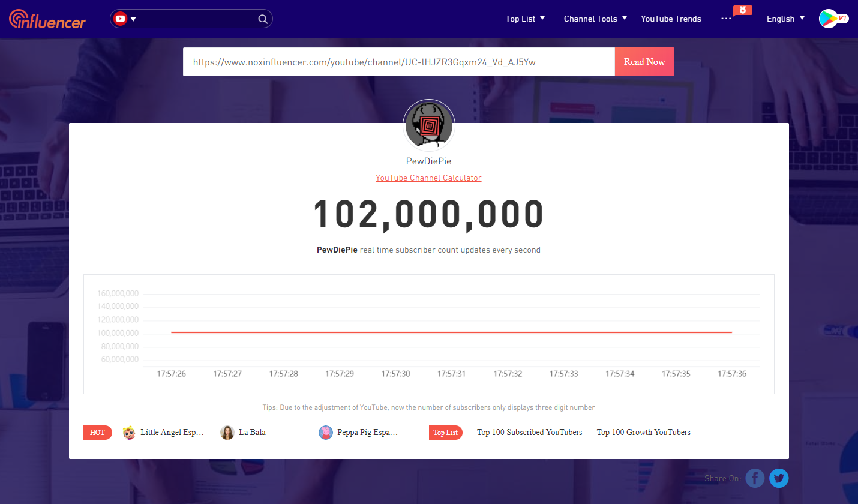This screenshot has width=858, height=504.
Task: Click the search magnifier icon
Action: (263, 19)
